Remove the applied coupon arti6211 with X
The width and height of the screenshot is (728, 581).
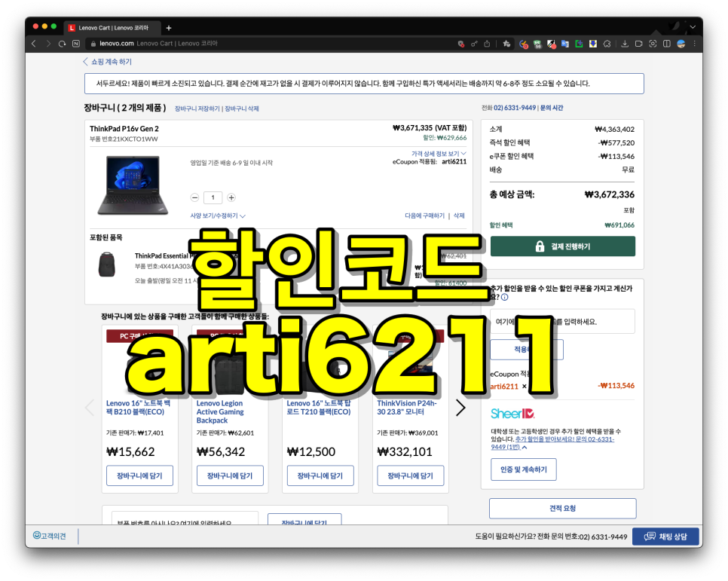[525, 387]
